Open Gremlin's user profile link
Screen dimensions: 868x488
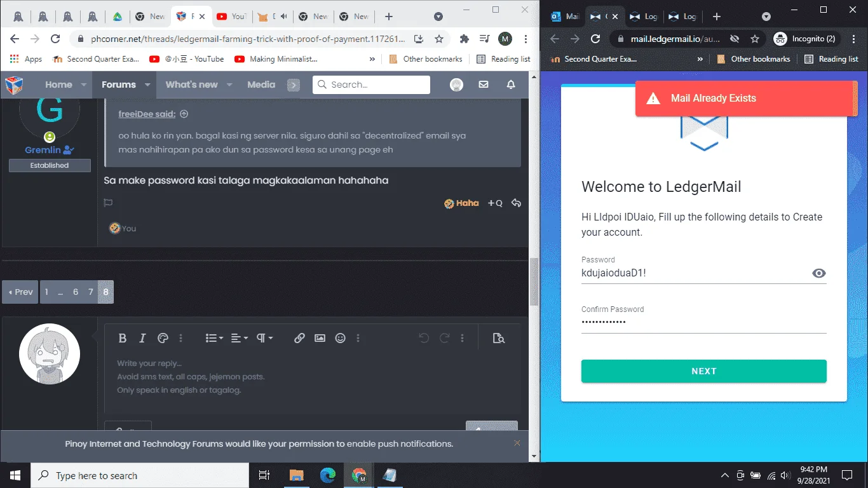click(x=43, y=150)
